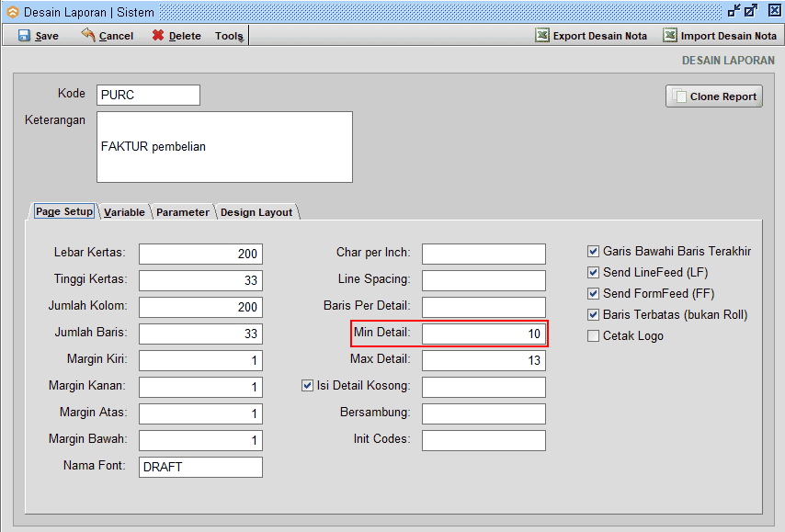The width and height of the screenshot is (785, 532).
Task: Click the Margin Atas input field
Action: 200,413
